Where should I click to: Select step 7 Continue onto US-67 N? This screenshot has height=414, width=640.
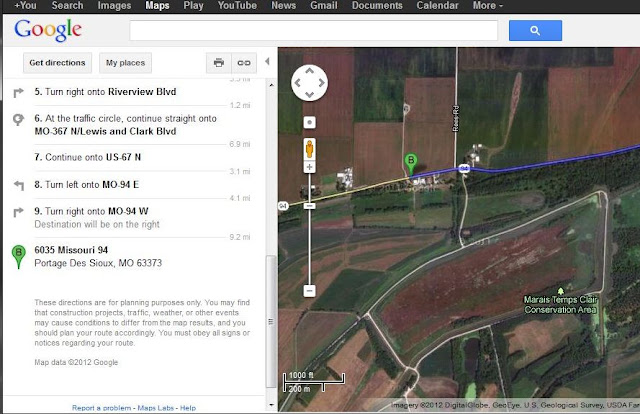tap(88, 157)
